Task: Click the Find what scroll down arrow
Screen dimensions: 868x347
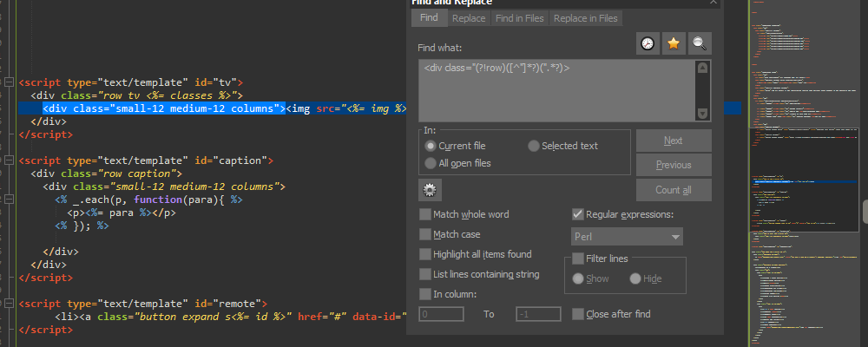Action: (702, 114)
